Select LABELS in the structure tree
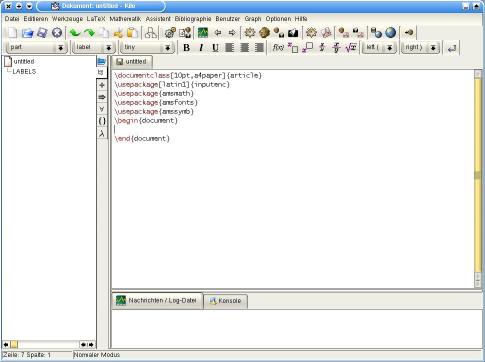The height and width of the screenshot is (362, 485). (24, 71)
